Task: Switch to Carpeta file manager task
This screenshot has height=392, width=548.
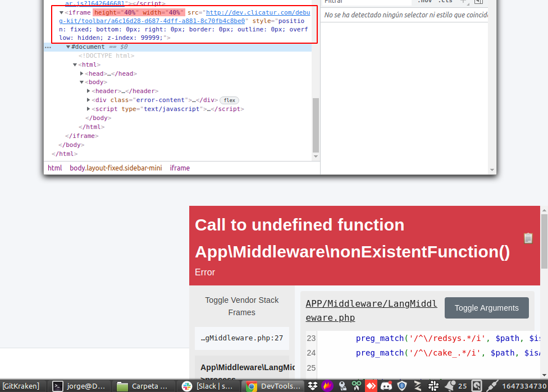Action: pyautogui.click(x=143, y=386)
